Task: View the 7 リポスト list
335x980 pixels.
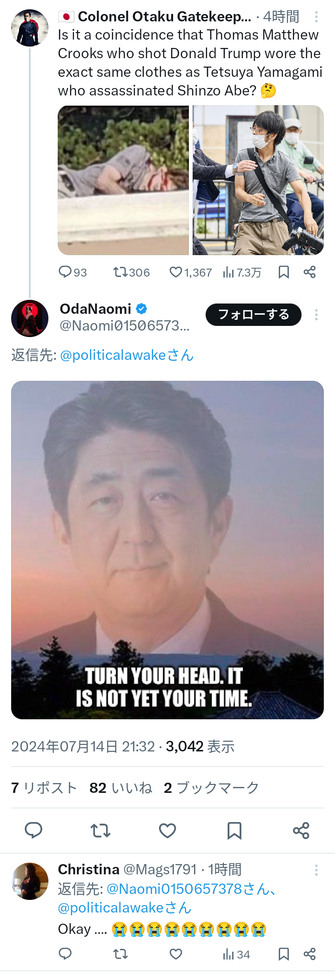Action: coord(44,787)
